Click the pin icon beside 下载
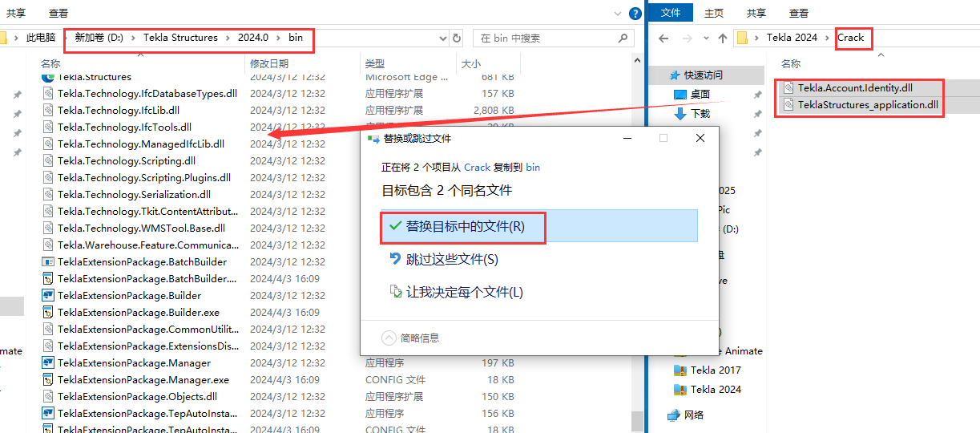The width and height of the screenshot is (980, 433). point(757,114)
